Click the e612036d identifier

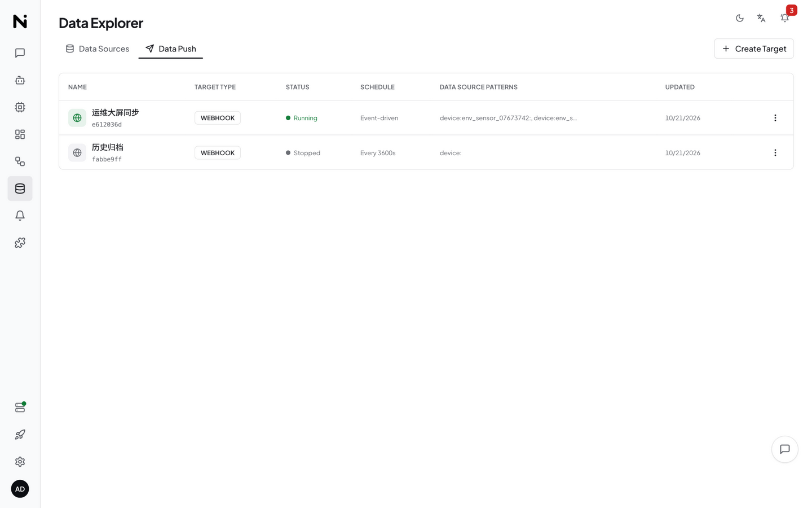pos(107,125)
